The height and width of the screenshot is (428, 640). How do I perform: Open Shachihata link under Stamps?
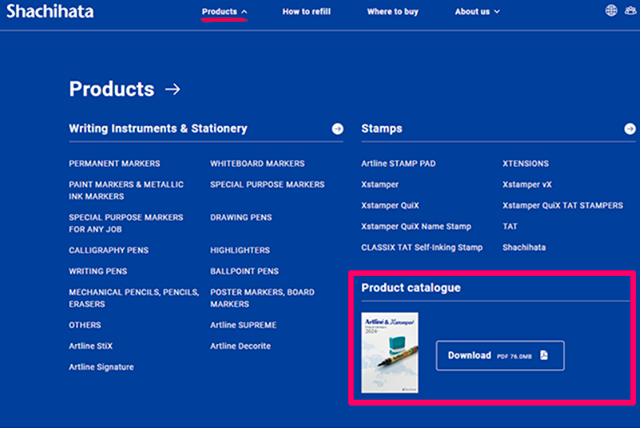coord(524,247)
